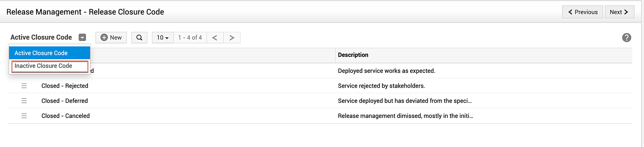Grab drag handle for Closed - Rejected row

24,86
